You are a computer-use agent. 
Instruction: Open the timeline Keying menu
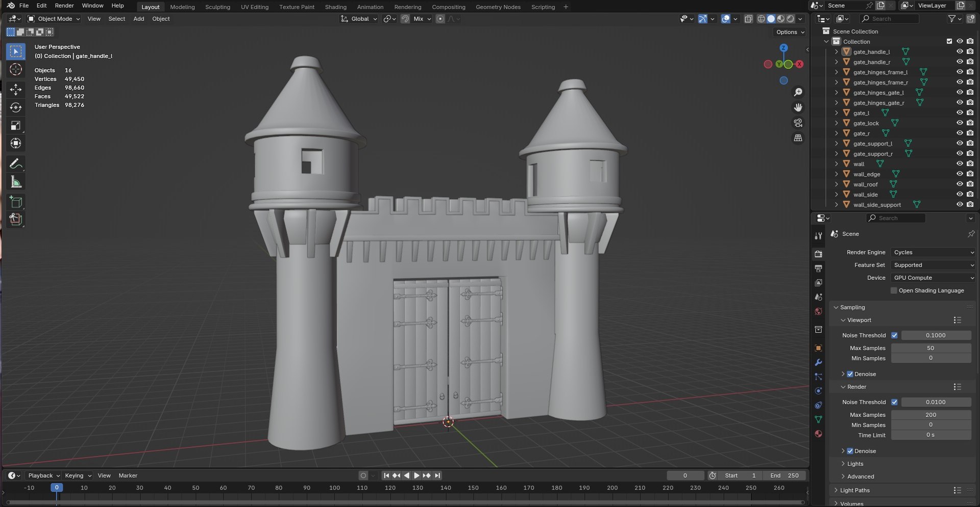click(x=78, y=475)
